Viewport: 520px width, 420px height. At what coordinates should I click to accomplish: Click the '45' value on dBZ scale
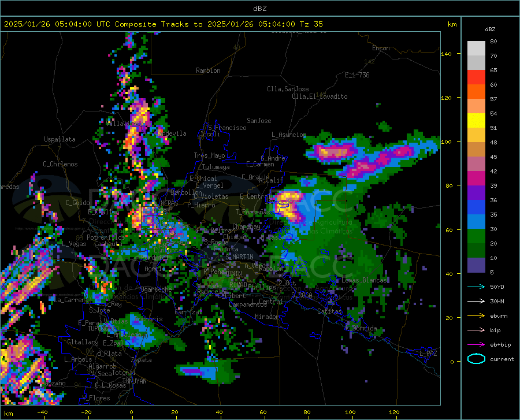tap(493, 157)
